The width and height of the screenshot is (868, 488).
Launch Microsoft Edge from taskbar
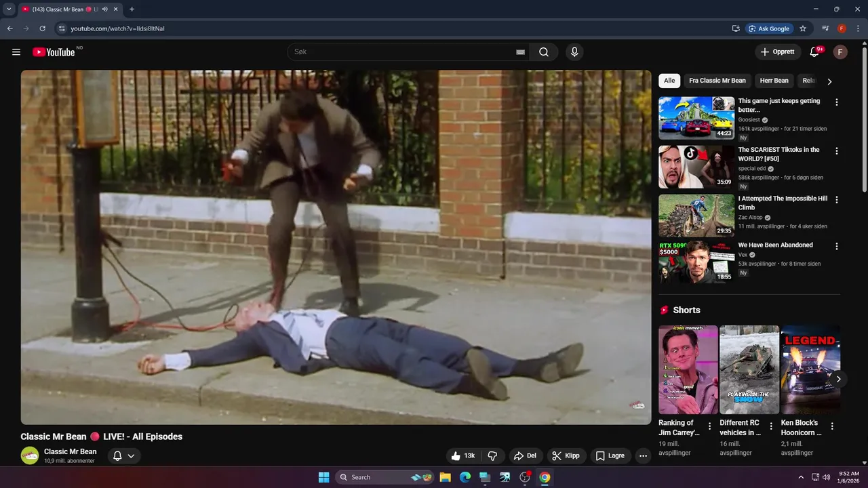(465, 477)
